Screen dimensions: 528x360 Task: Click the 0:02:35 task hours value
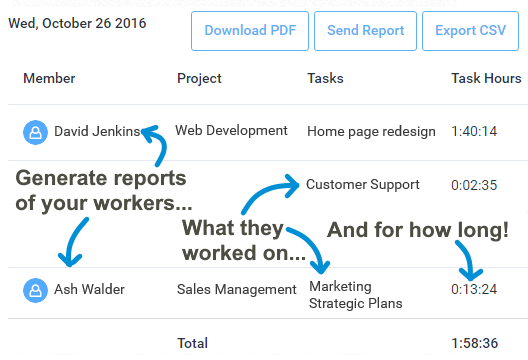pos(474,185)
